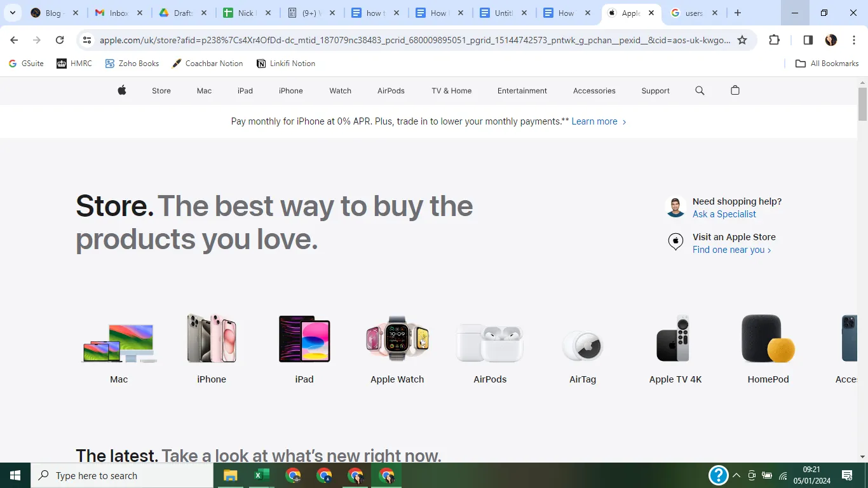Open the Apple logo home link
This screenshot has height=488, width=868.
tap(122, 90)
